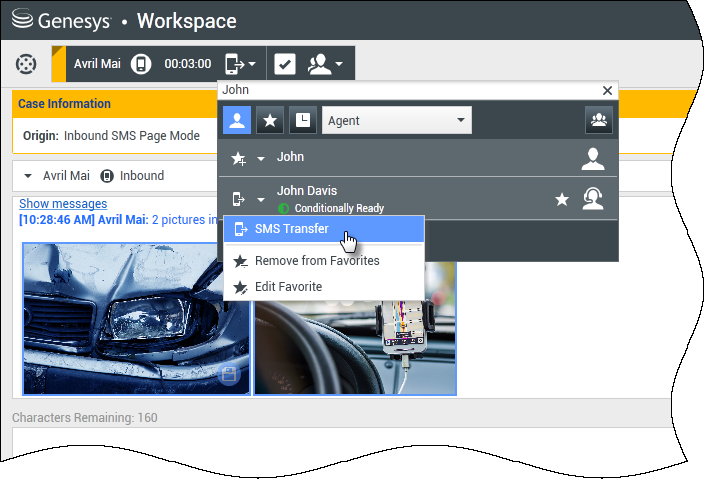The height and width of the screenshot is (479, 705).
Task: Filter search by favorites star
Action: (x=270, y=121)
